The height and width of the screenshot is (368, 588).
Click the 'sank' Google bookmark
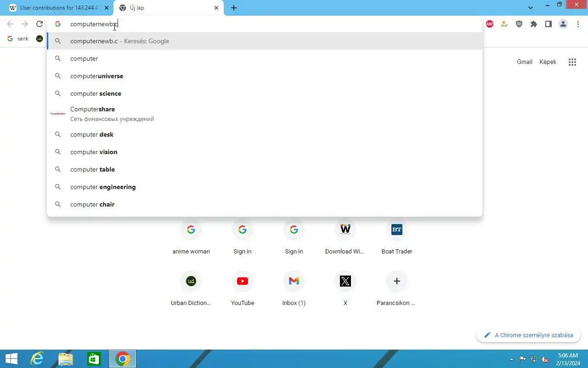pos(18,39)
